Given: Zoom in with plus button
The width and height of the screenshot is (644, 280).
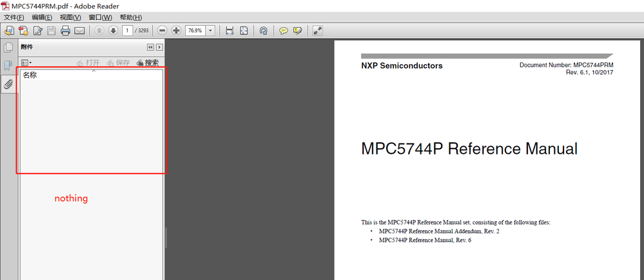Looking at the screenshot, I should [176, 30].
